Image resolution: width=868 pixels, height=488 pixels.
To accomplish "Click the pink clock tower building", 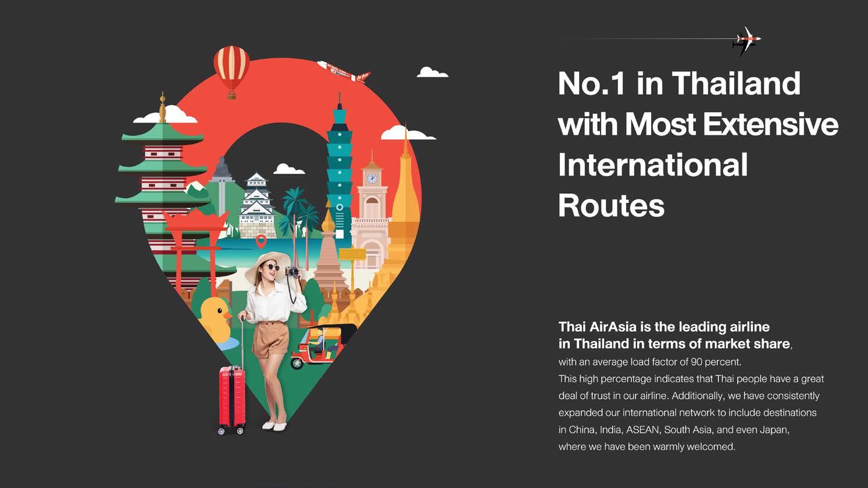I will [x=372, y=209].
